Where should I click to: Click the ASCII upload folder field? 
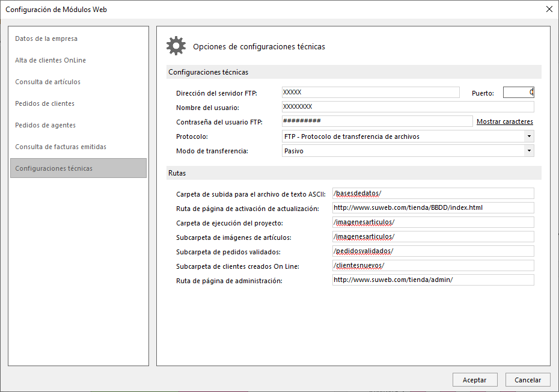(x=433, y=194)
